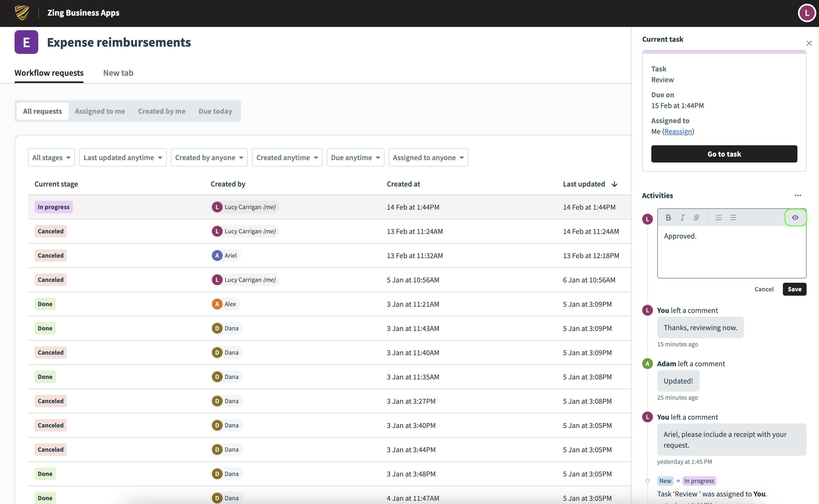Apply italic formatting in comment editor

682,218
